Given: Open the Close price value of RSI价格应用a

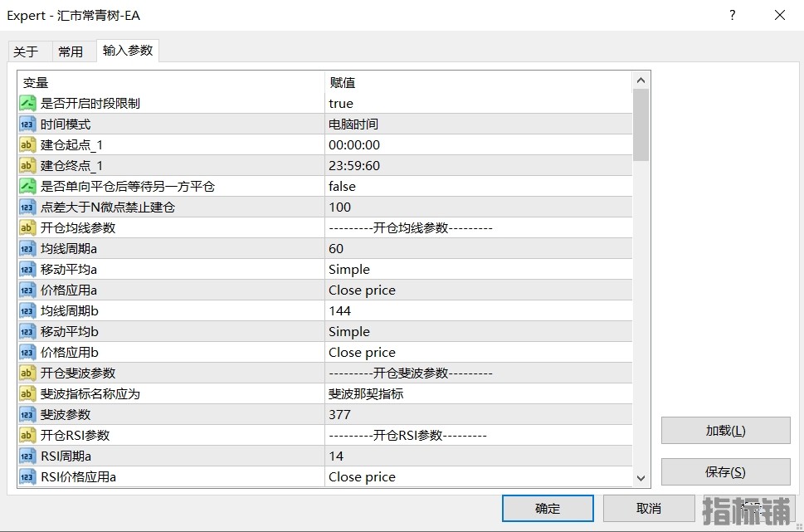Looking at the screenshot, I should click(479, 477).
